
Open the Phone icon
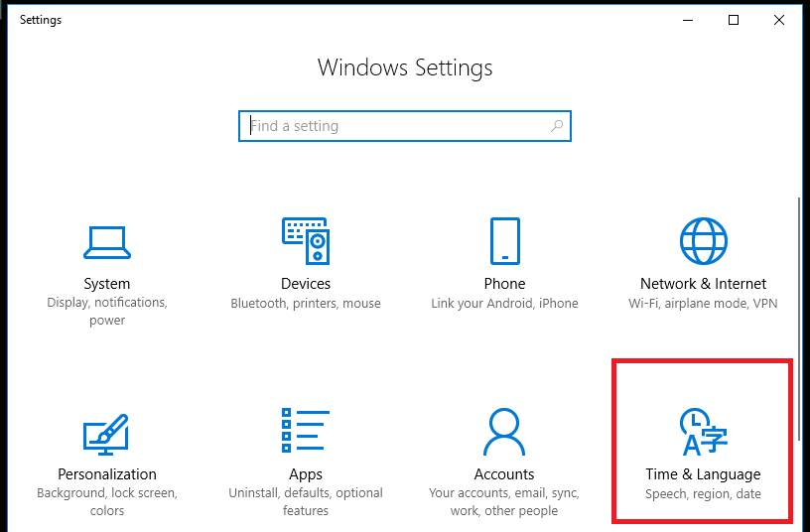coord(504,241)
